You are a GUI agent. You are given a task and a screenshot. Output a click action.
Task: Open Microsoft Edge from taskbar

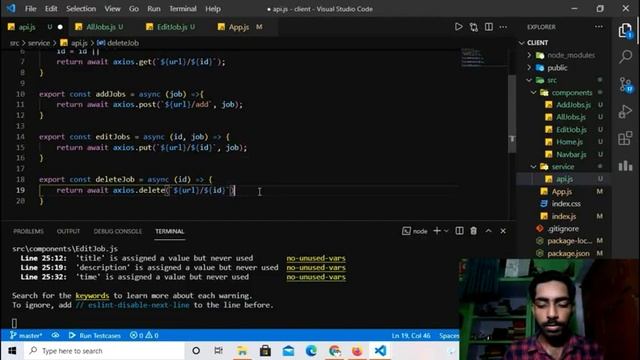pos(311,351)
